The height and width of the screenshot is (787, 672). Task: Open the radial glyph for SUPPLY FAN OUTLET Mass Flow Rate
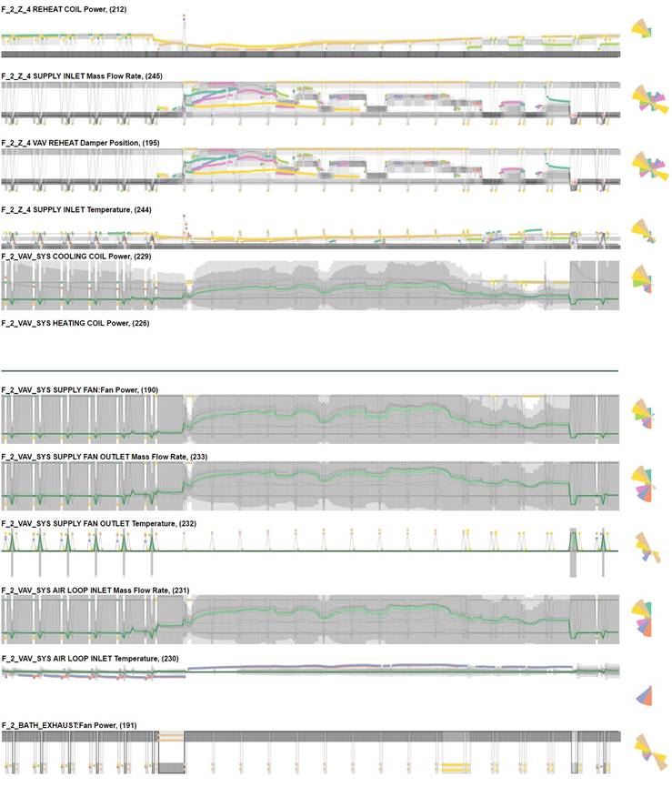point(645,483)
